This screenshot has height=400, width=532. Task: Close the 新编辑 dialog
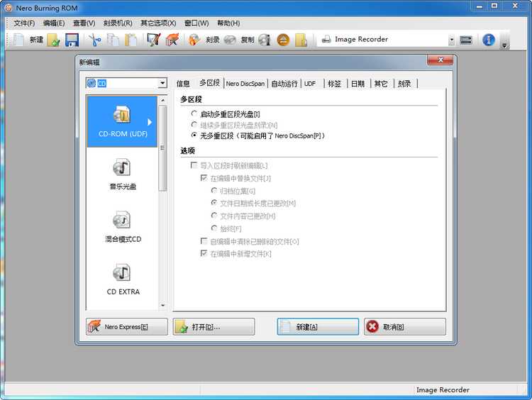click(x=440, y=60)
